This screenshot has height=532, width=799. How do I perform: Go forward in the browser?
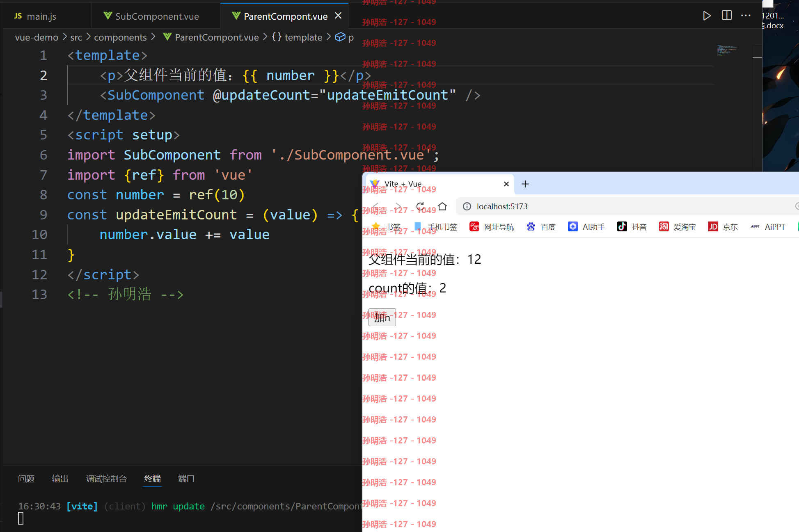pyautogui.click(x=398, y=206)
